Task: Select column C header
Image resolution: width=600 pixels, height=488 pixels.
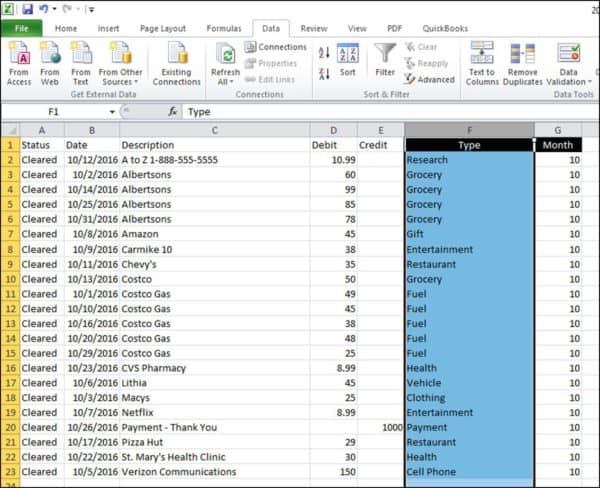Action: 214,130
